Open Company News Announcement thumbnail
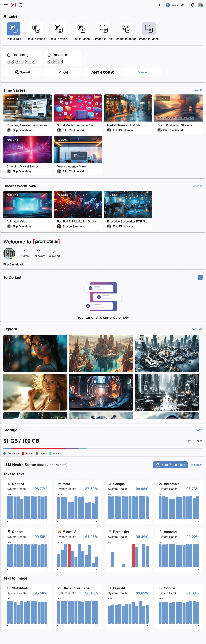The height and width of the screenshot is (644, 206). tap(28, 108)
